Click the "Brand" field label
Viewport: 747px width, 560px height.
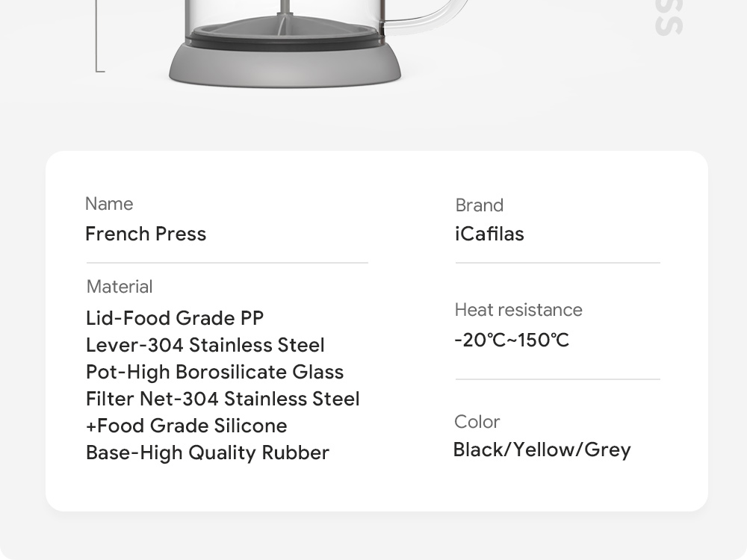coord(480,205)
